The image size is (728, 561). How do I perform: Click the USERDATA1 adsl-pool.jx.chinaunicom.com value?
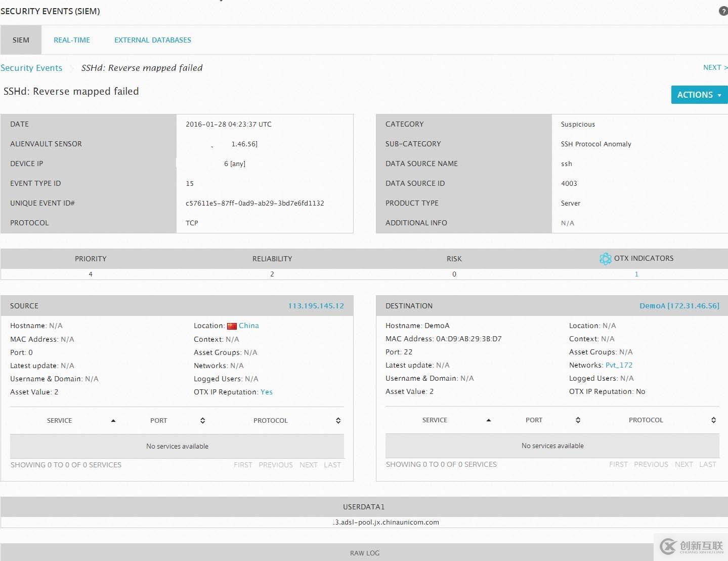tap(387, 522)
